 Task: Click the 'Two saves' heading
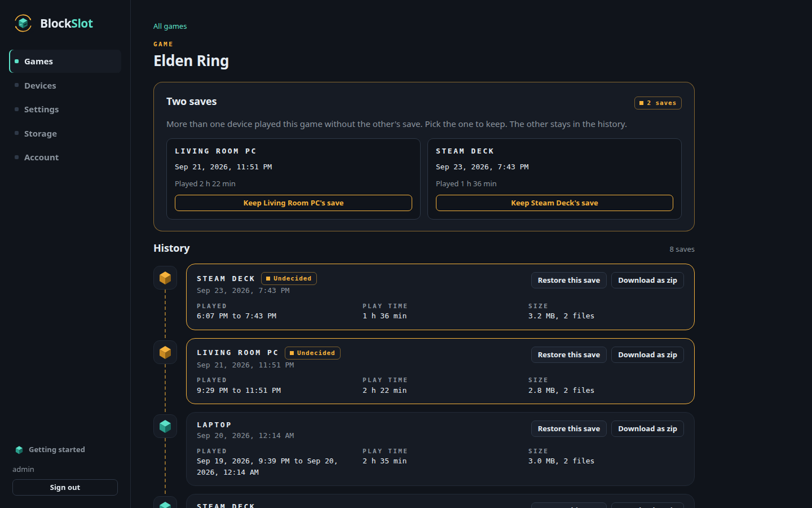pos(191,102)
